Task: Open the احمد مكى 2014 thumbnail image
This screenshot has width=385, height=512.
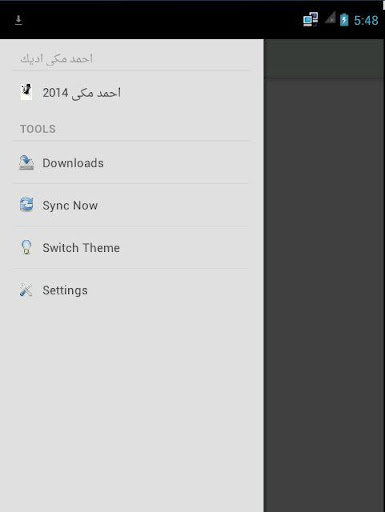Action: (27, 92)
